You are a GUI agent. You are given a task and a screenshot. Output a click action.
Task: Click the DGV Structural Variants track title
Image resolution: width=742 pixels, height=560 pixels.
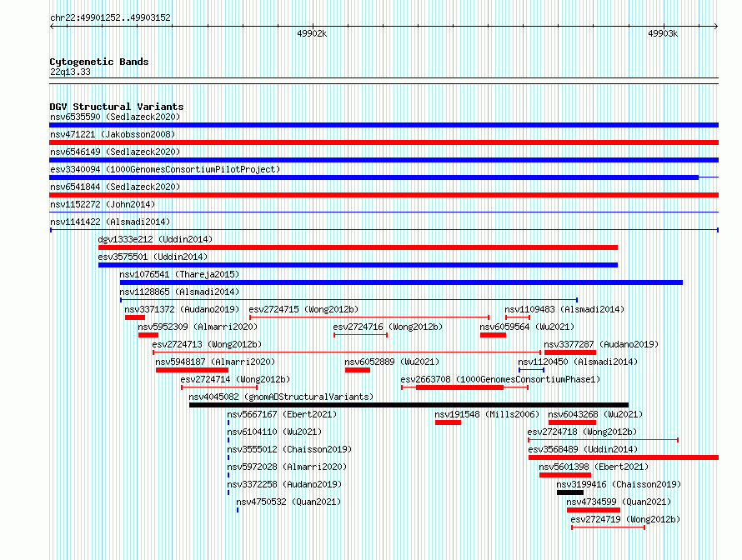coord(117,107)
